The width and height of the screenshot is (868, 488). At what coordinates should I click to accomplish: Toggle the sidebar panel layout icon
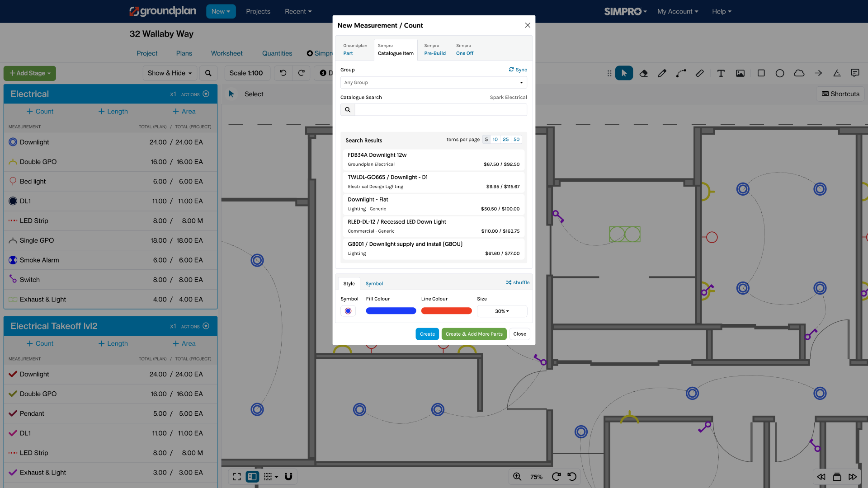252,477
